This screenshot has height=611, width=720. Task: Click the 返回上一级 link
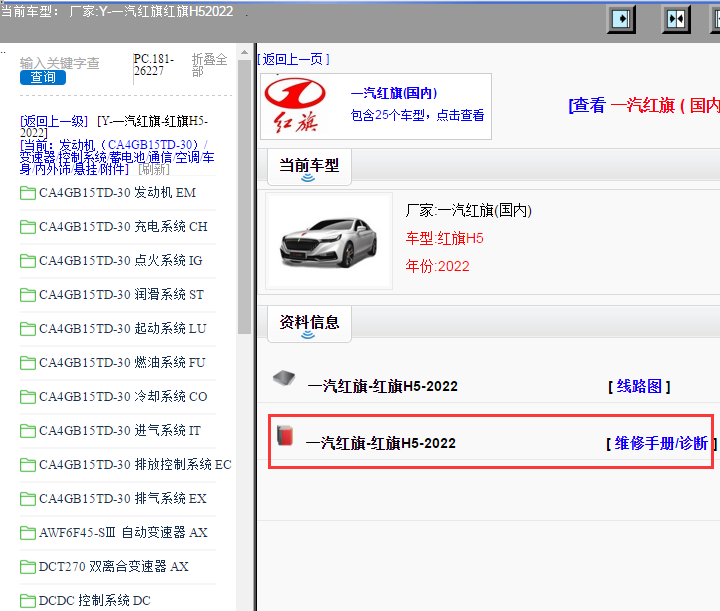54,121
